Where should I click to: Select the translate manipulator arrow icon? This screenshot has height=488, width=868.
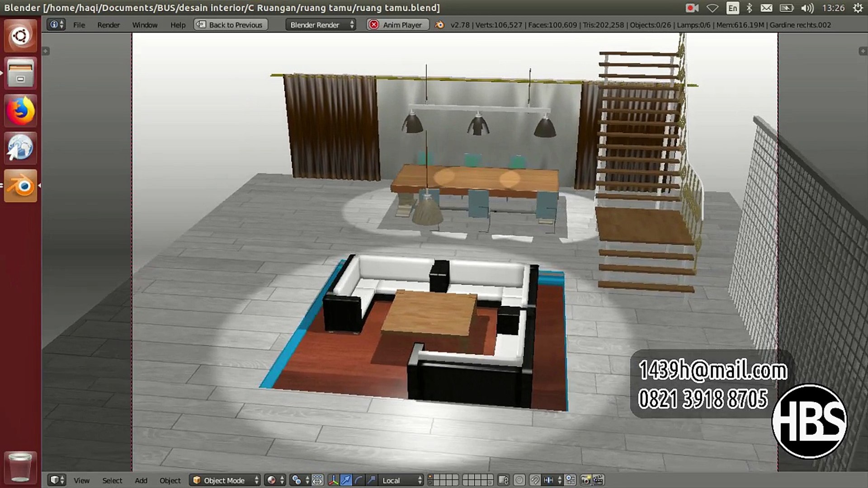[x=346, y=480]
